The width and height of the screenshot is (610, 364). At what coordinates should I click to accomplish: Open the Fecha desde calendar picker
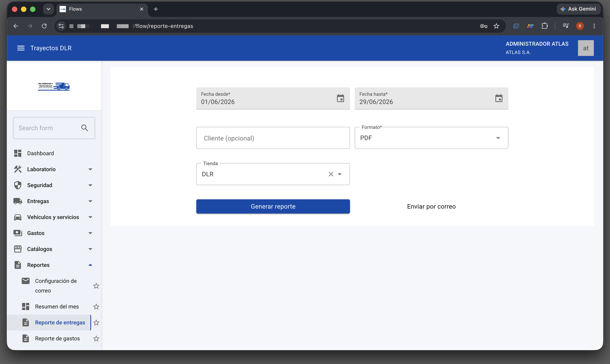(x=340, y=98)
